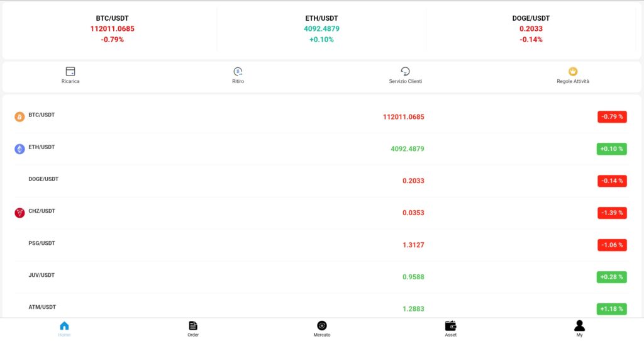The image size is (644, 341).
Task: Click the -0.79 % badge for BTC/USDT
Action: click(612, 116)
